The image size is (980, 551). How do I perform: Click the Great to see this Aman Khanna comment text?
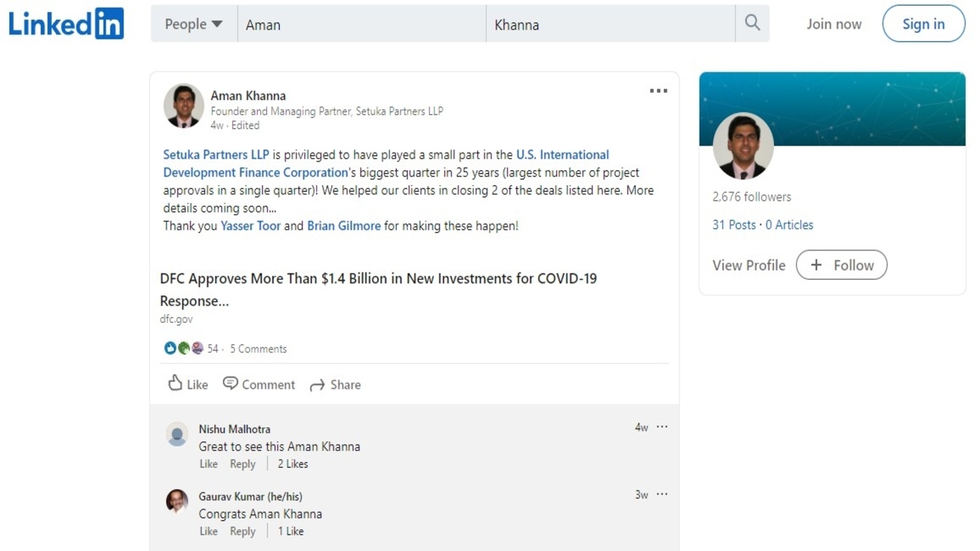[279, 446]
